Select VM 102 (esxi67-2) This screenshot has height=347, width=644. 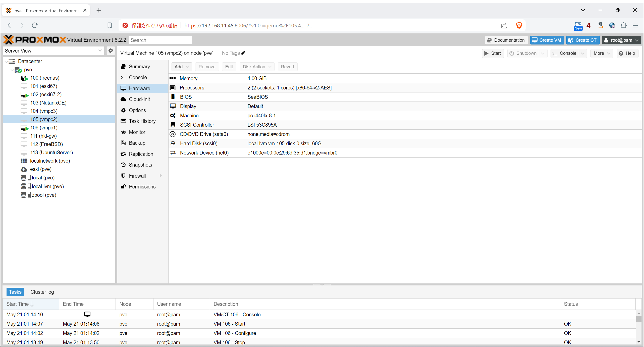click(46, 94)
